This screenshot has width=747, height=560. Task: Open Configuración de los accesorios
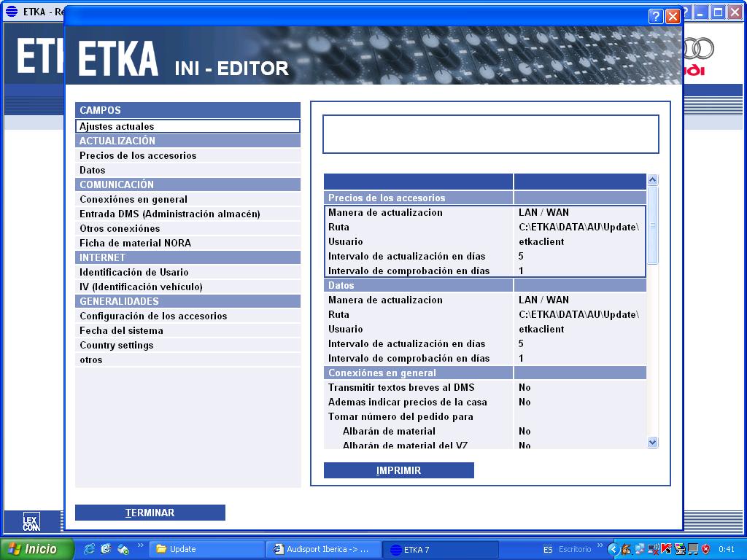tap(187, 316)
